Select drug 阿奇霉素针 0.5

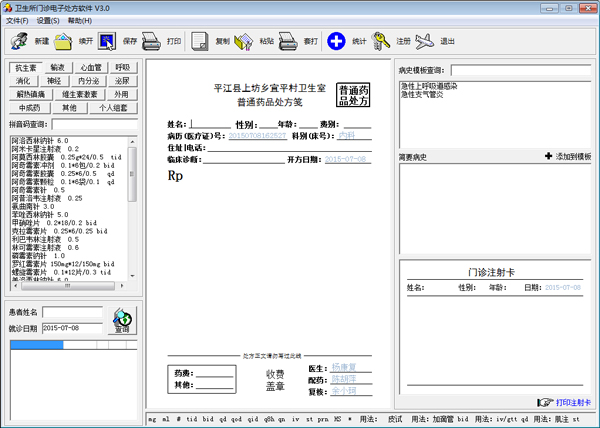coord(38,190)
